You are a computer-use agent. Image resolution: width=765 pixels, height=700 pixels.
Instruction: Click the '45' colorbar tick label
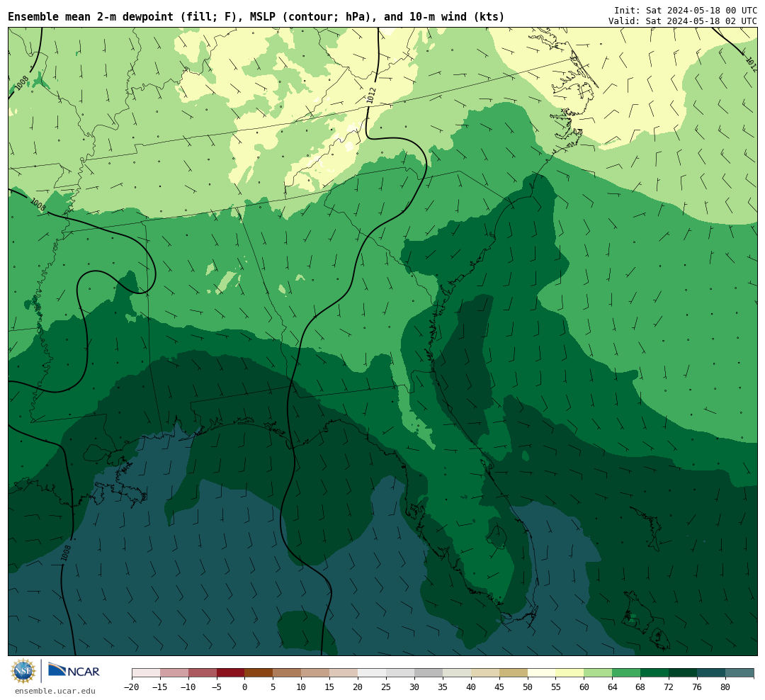coord(499,687)
